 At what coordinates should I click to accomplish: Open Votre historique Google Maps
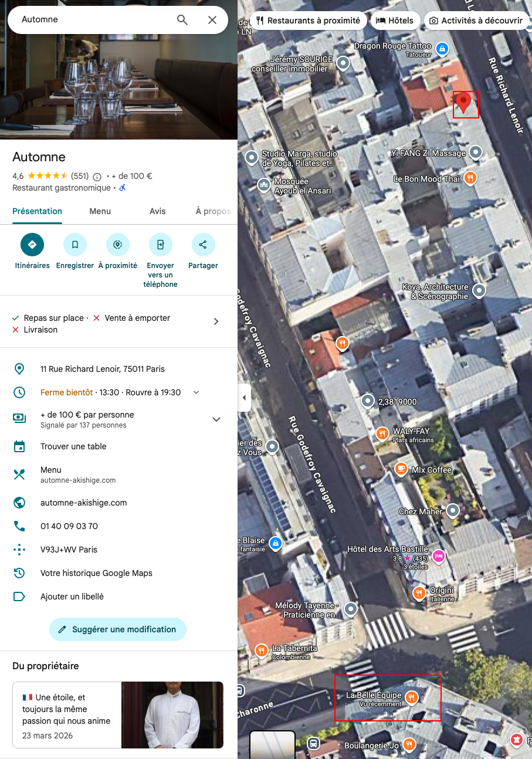pos(118,573)
